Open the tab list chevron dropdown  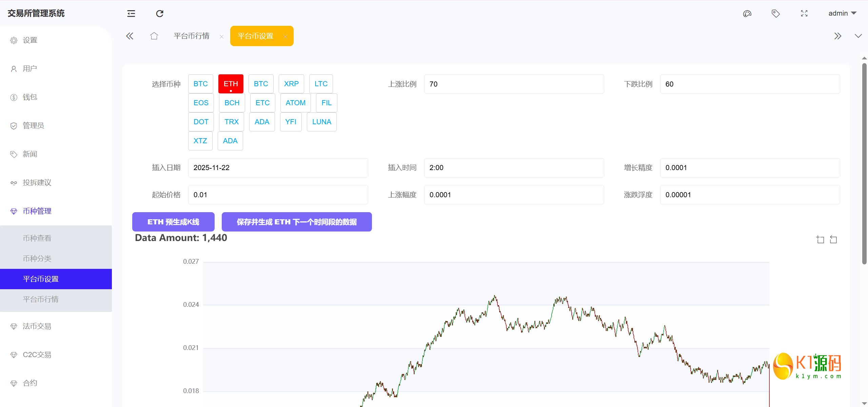pos(858,36)
